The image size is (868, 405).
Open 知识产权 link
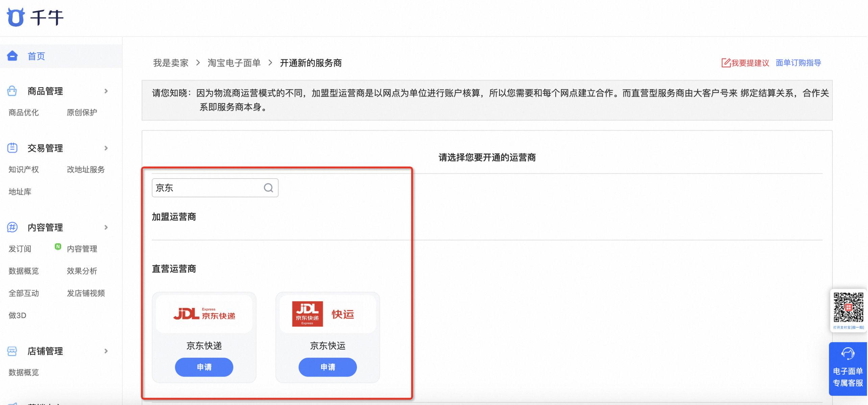coord(24,170)
